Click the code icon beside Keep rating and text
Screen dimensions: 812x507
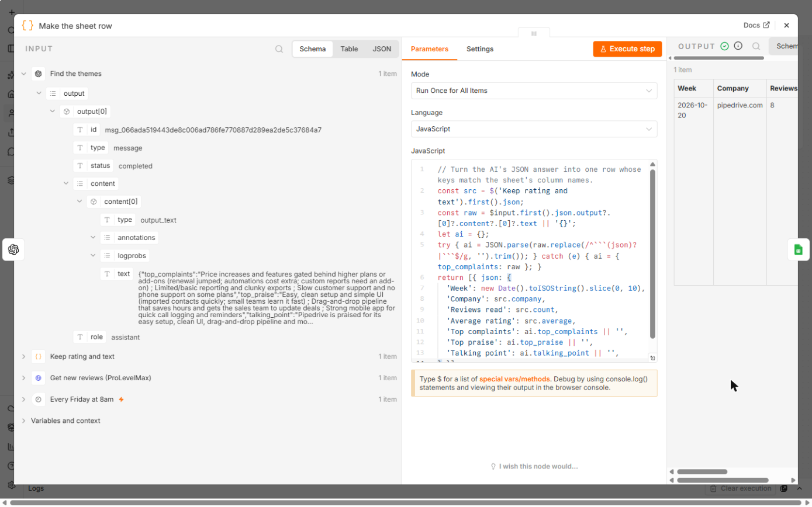point(39,356)
